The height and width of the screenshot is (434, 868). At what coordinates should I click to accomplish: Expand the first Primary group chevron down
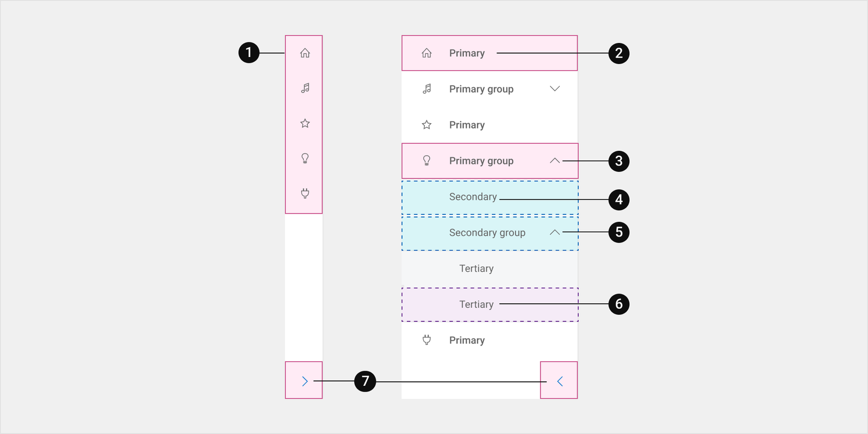coord(554,88)
